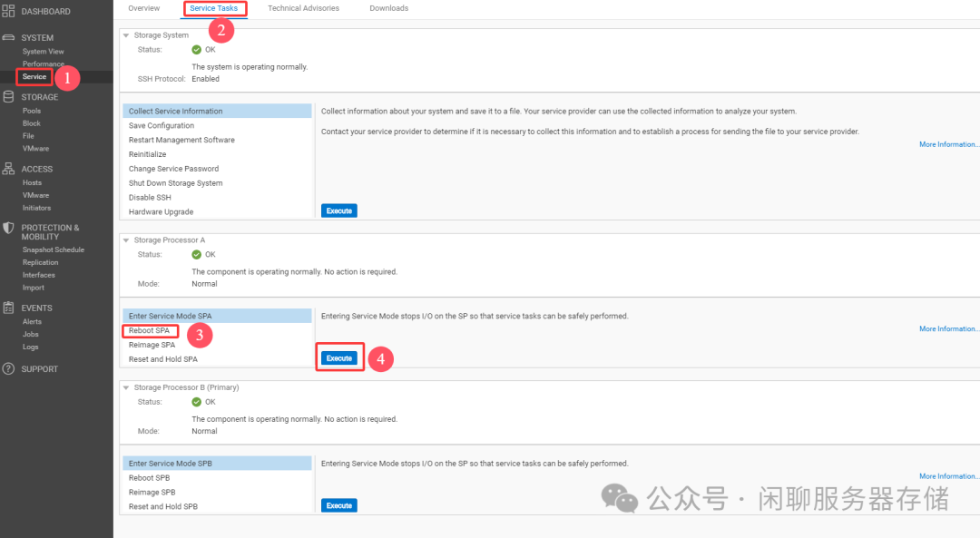
Task: Open System View in sidebar
Action: (x=44, y=51)
